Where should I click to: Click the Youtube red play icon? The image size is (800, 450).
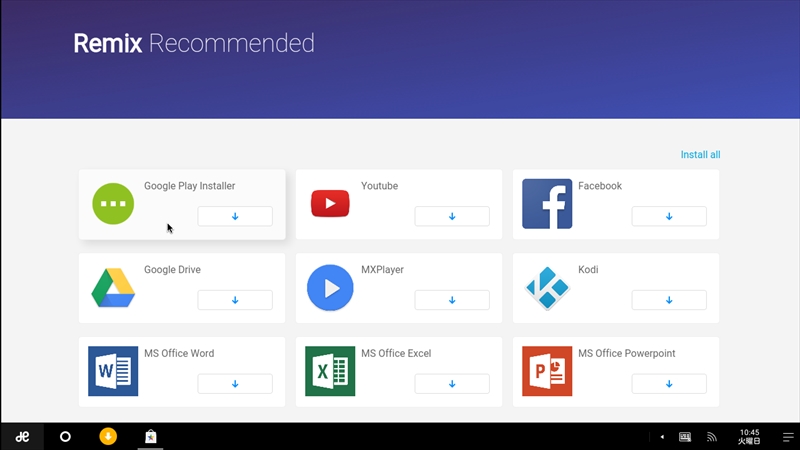[330, 203]
